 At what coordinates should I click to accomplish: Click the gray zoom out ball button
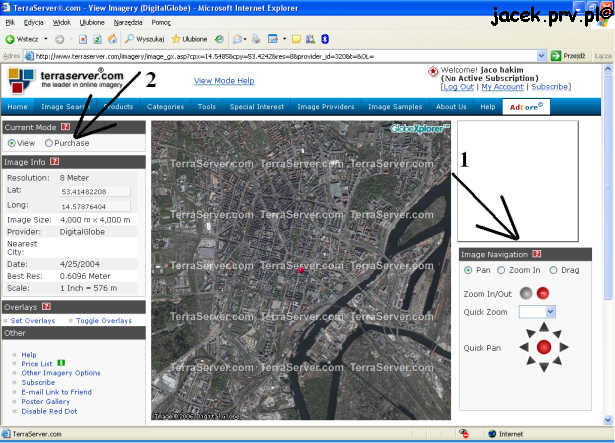(x=526, y=293)
